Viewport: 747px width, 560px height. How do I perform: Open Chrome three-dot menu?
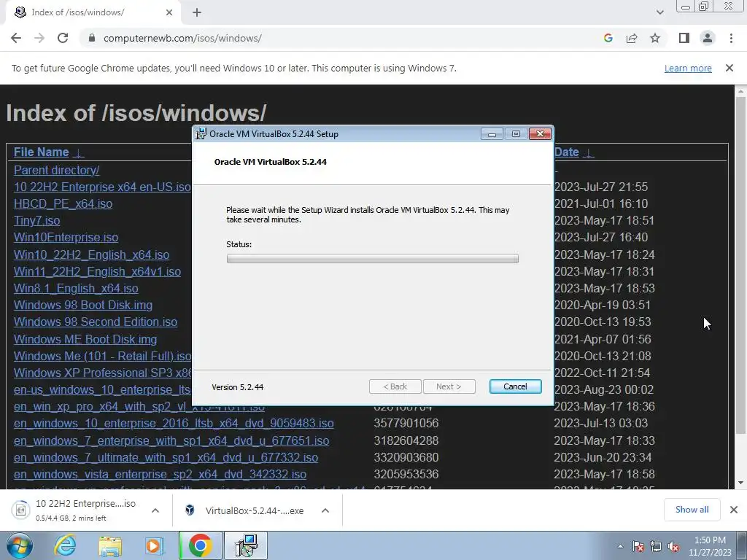pos(731,38)
